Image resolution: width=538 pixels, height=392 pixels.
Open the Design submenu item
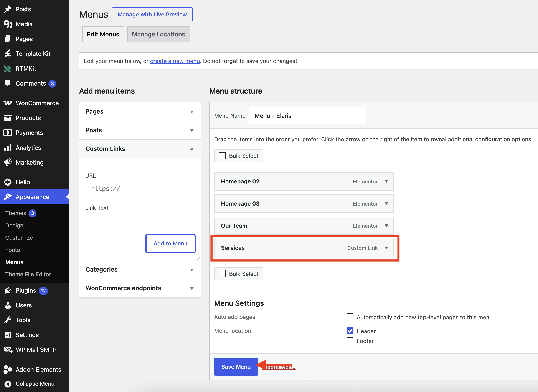pos(14,226)
